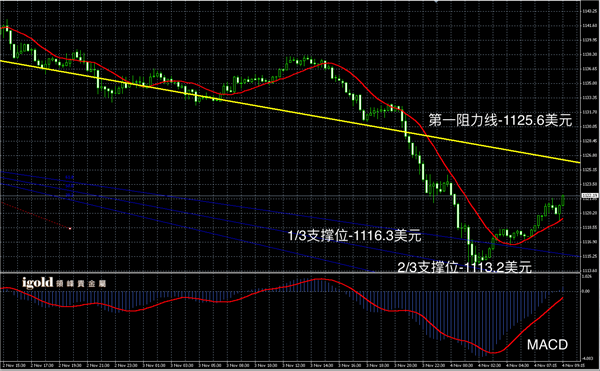
Task: Click the 3 Nov 14:00 time axis label
Action: point(321,366)
